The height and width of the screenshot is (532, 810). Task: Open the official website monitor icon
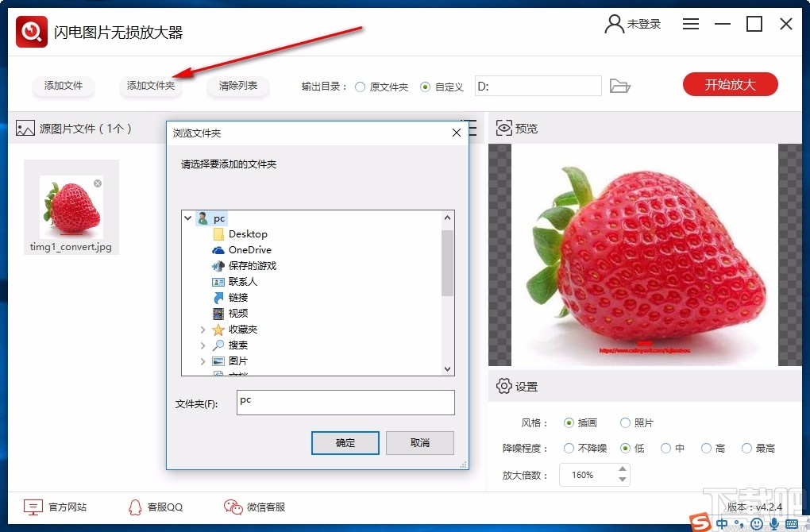coord(33,507)
